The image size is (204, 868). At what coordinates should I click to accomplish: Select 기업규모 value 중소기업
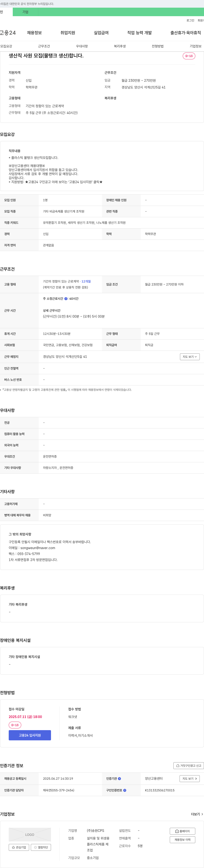pos(93,858)
